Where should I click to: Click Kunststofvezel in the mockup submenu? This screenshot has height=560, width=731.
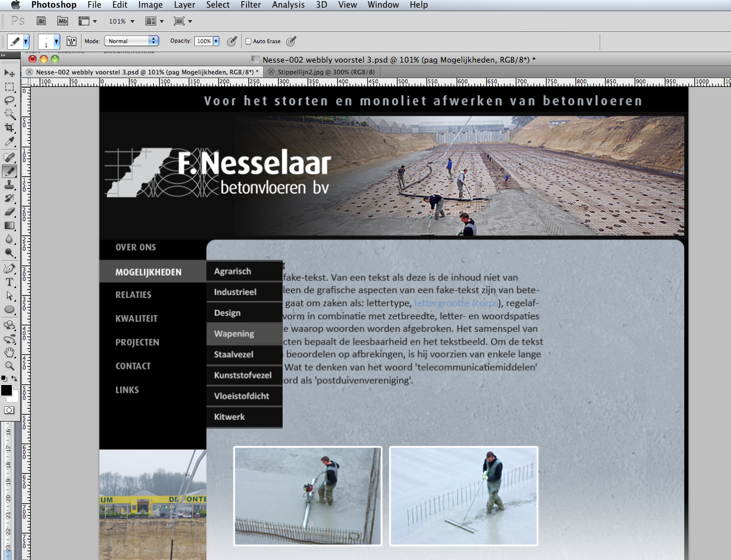(x=244, y=375)
